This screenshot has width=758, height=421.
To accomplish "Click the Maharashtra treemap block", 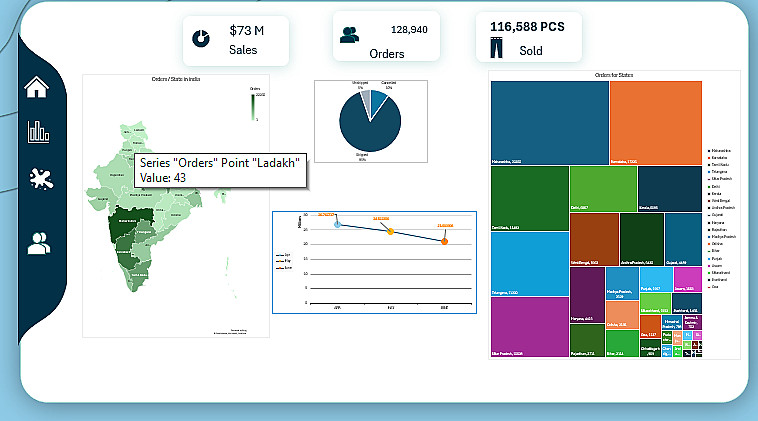I will click(x=550, y=123).
